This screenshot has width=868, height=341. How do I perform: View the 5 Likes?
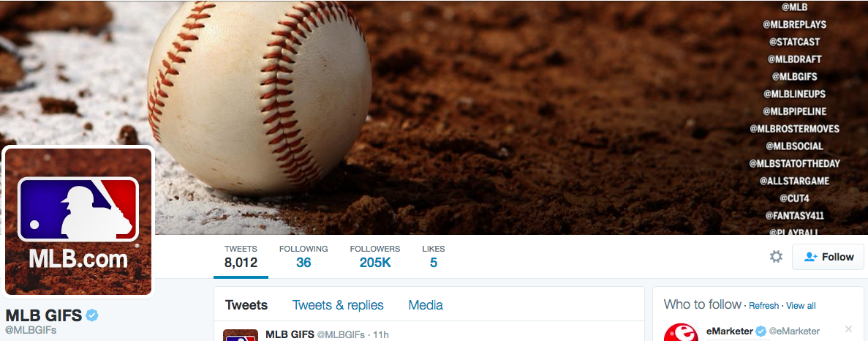pos(434,257)
